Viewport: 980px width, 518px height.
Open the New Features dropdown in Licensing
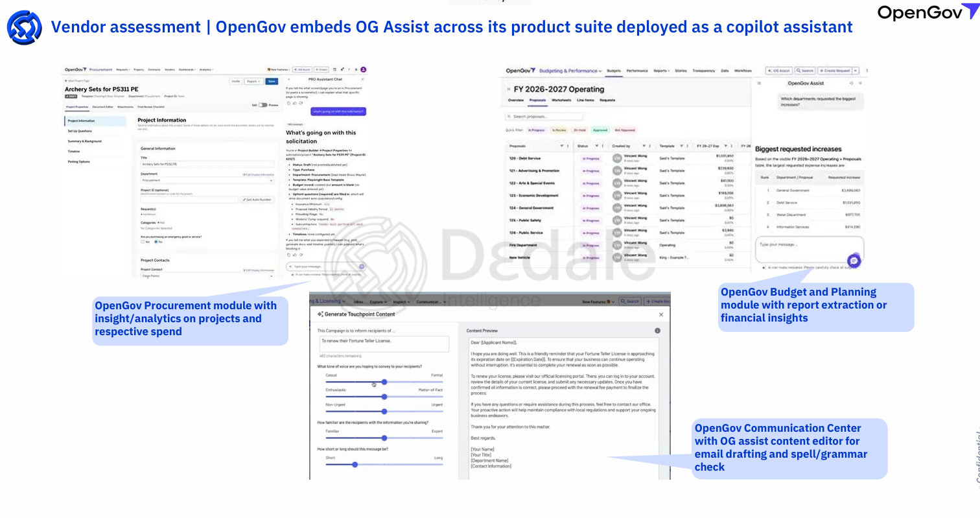(598, 301)
